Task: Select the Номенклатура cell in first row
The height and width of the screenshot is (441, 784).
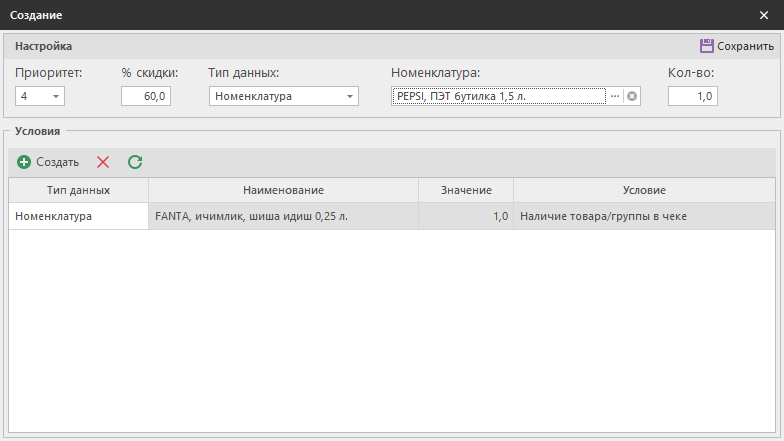Action: 78,216
